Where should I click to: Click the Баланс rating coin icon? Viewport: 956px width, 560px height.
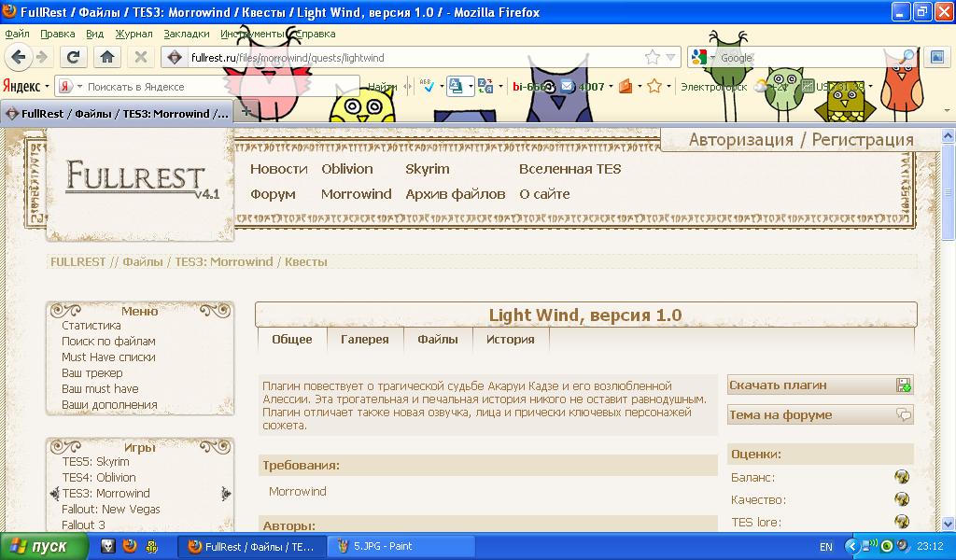[902, 476]
